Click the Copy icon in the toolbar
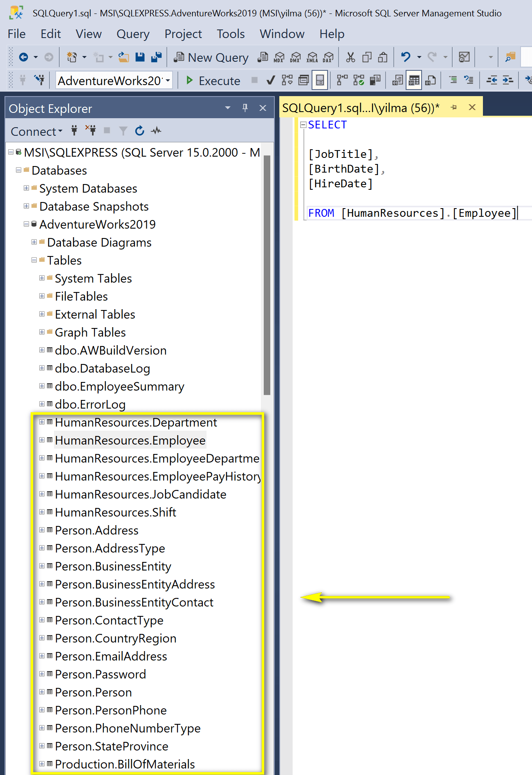This screenshot has width=532, height=775. 367,57
